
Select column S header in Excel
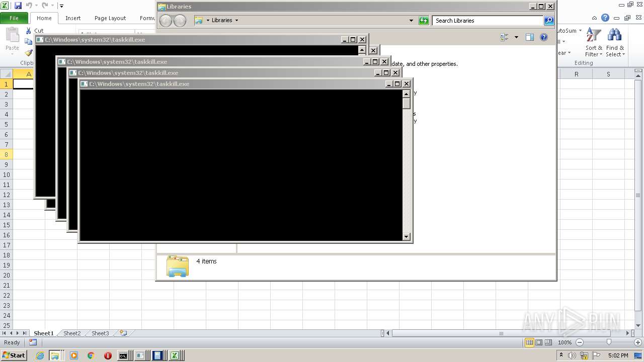608,74
